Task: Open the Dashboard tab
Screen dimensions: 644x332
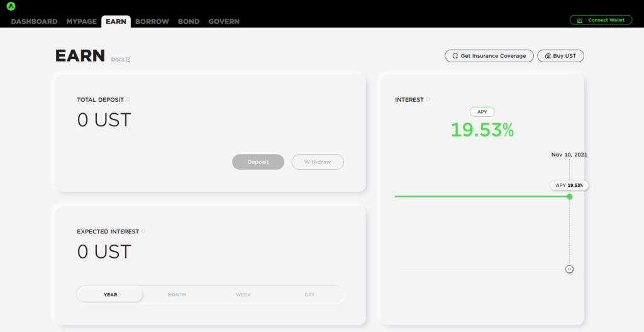Action: tap(34, 21)
